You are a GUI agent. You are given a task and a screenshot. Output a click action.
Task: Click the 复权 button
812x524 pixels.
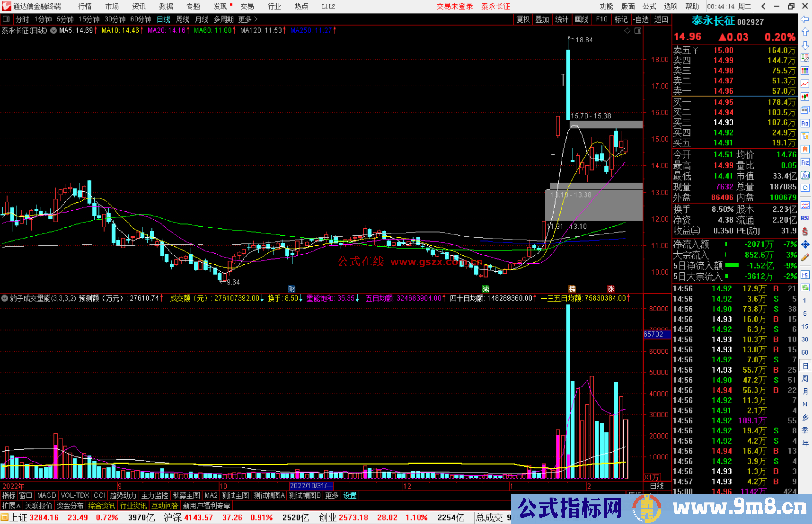coord(523,19)
